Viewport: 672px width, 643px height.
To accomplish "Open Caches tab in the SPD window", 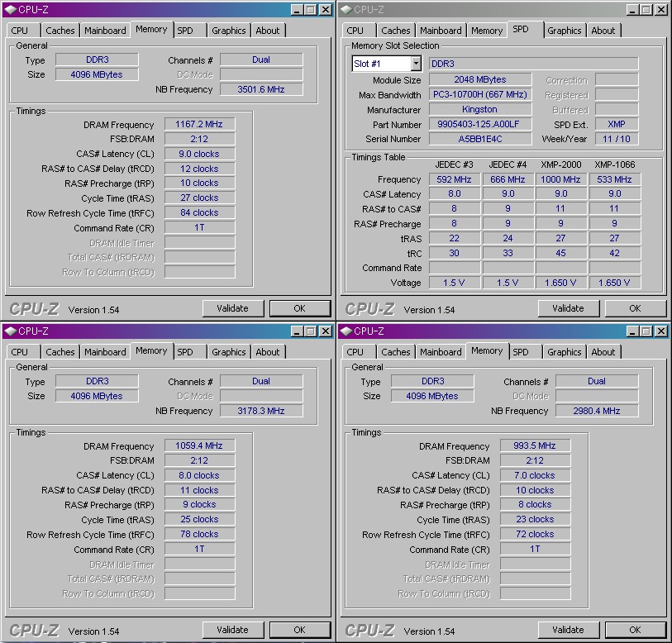I will 396,31.
